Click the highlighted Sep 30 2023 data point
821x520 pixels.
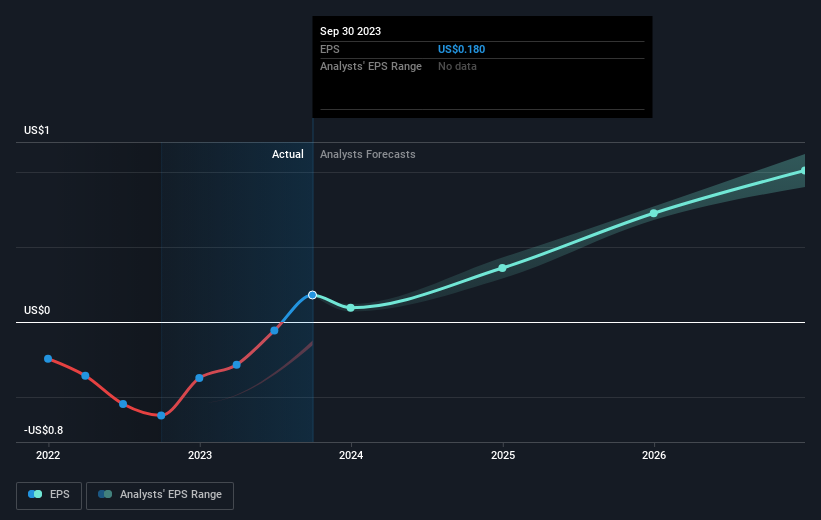coord(313,295)
